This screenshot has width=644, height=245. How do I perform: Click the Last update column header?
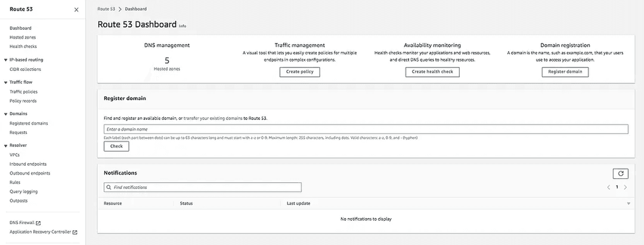298,203
